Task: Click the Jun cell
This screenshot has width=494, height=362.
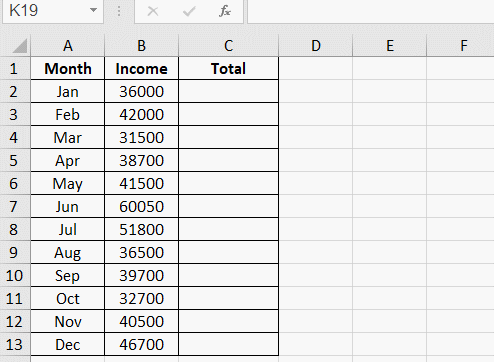Action: tap(68, 207)
